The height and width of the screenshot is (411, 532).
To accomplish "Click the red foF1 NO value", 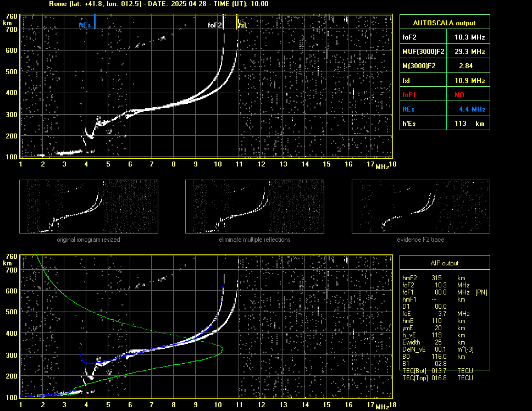I will (459, 95).
